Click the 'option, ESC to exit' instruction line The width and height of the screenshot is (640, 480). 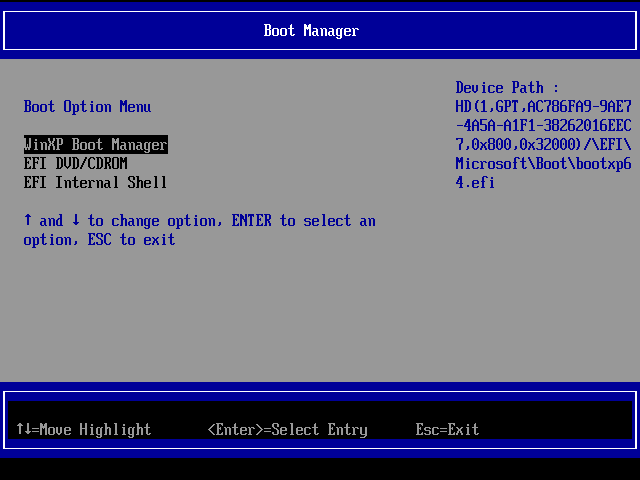pos(99,240)
